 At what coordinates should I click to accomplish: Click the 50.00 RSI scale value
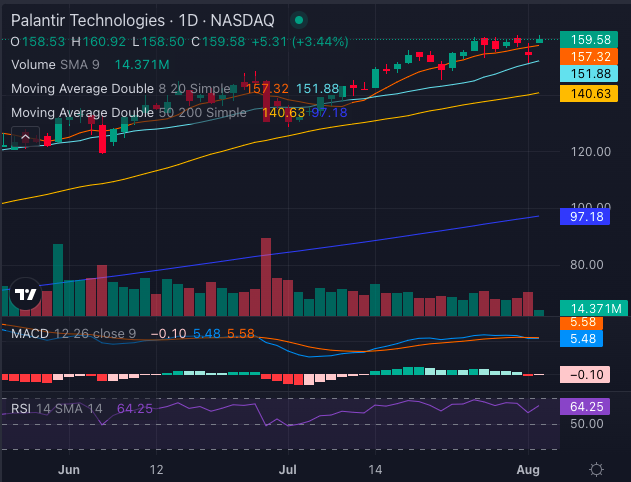(x=587, y=424)
